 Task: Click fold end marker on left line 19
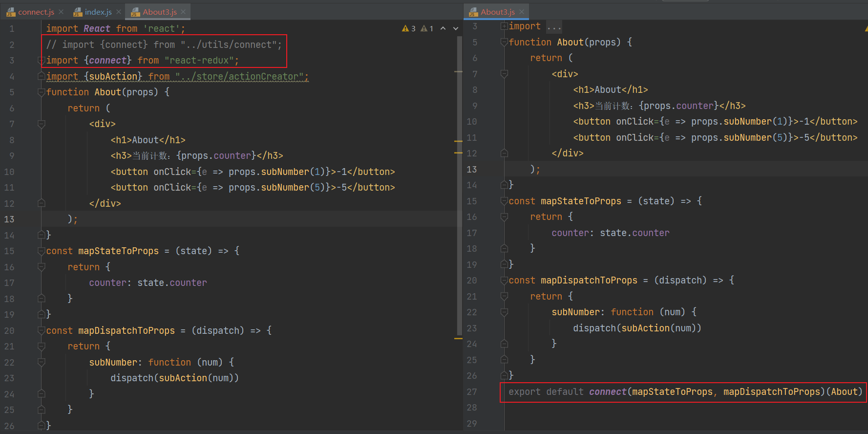click(x=42, y=314)
